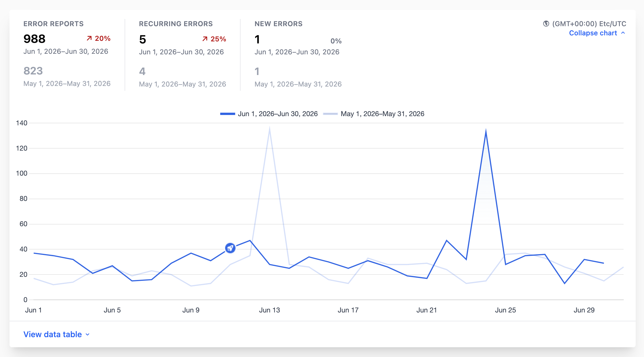644x357 pixels.
Task: Click the (GMT+00:00) Etc/UTC timezone label
Action: point(589,24)
